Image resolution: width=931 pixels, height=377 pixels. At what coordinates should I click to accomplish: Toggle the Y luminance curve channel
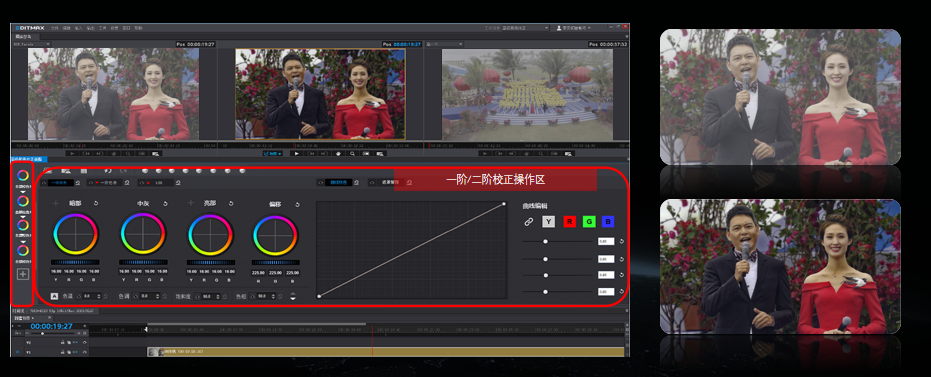click(548, 221)
